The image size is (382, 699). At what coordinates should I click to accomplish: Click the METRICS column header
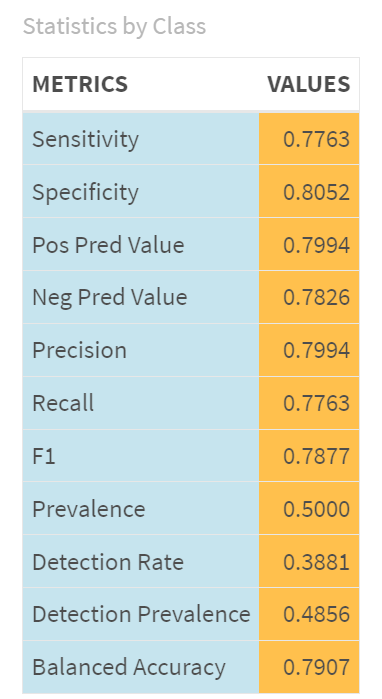[80, 84]
